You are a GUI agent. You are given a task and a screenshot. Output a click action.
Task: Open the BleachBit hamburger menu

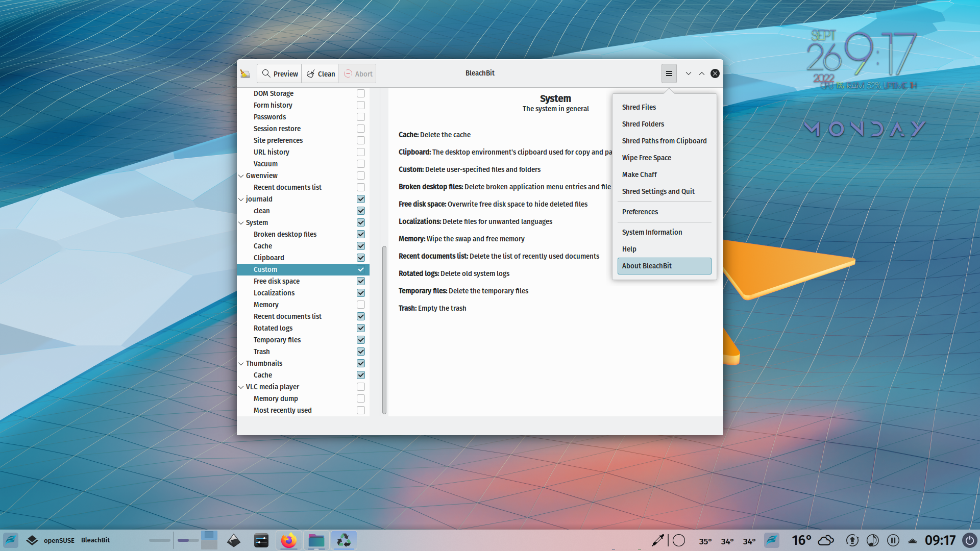click(x=669, y=73)
